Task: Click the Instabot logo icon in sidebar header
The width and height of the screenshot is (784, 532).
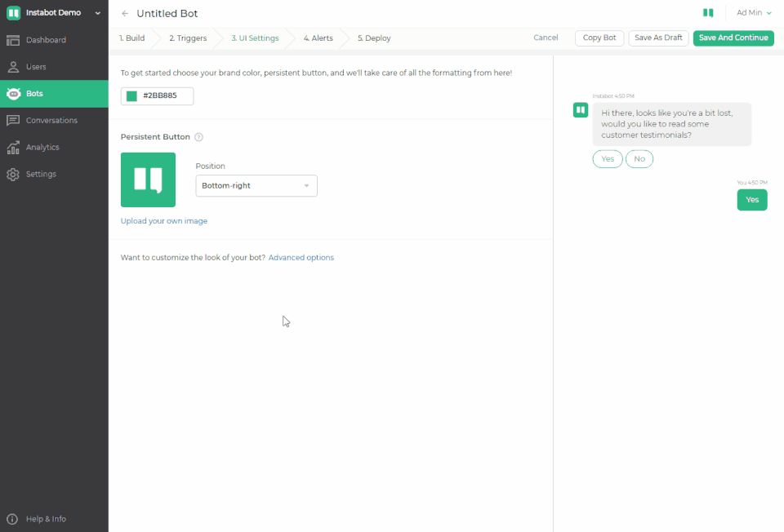Action: point(14,13)
